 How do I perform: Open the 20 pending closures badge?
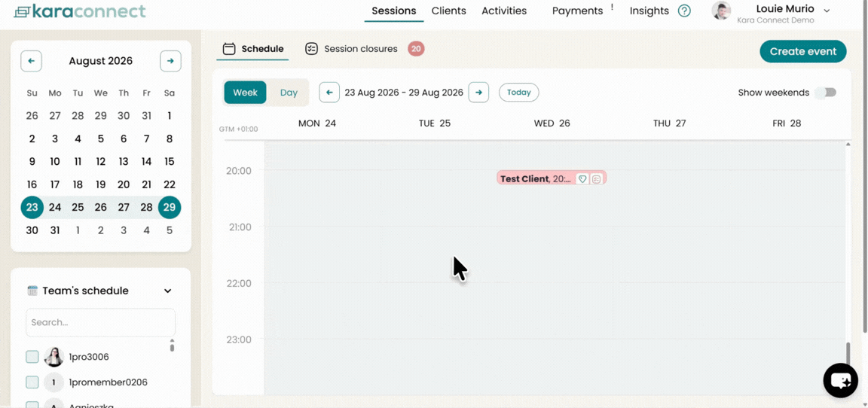point(416,49)
